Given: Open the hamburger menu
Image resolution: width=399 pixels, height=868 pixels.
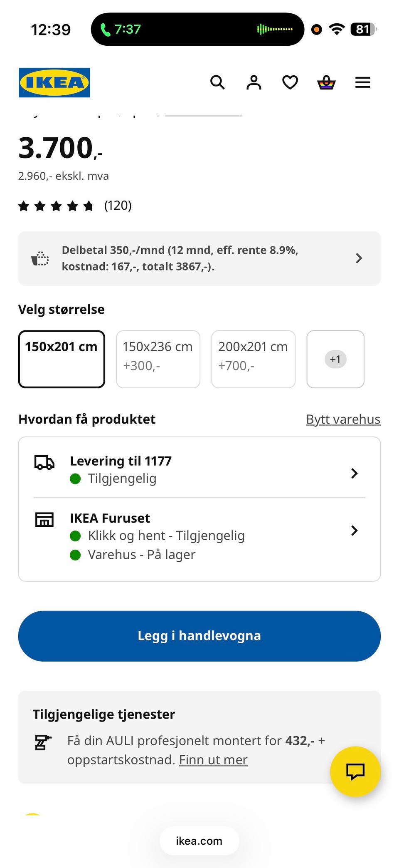Looking at the screenshot, I should point(363,82).
